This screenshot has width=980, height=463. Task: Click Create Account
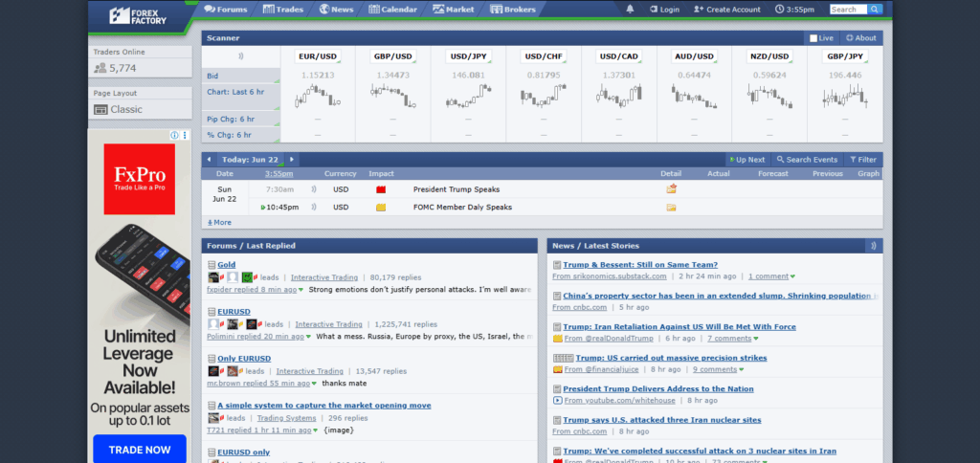click(x=727, y=10)
